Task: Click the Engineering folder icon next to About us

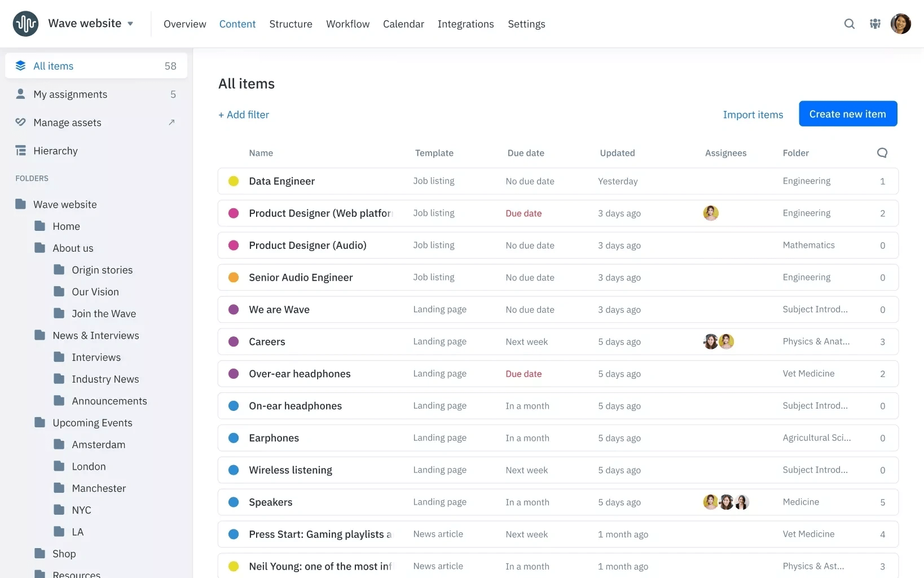Action: pos(39,248)
